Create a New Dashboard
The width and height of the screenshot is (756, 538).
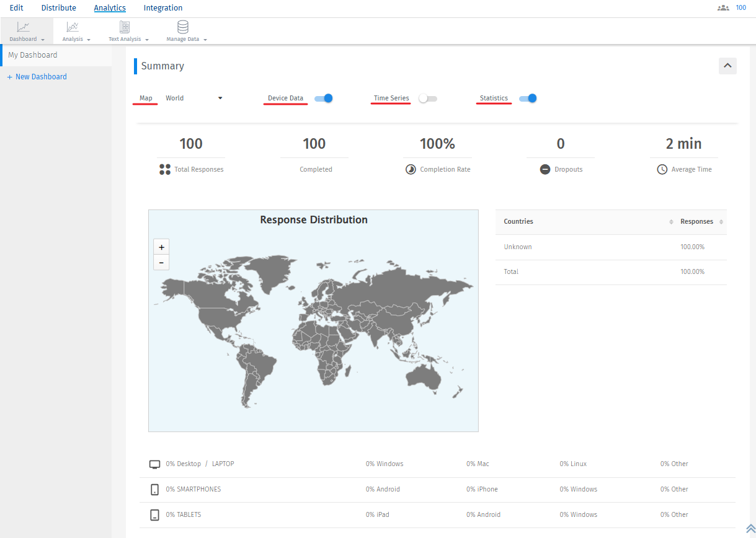(37, 77)
